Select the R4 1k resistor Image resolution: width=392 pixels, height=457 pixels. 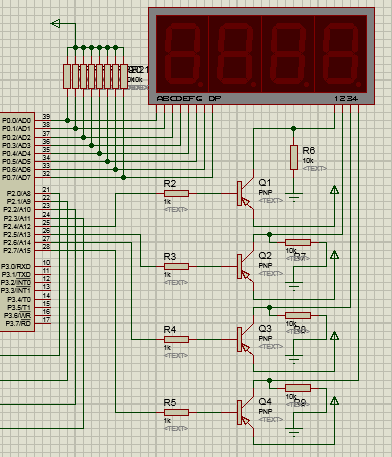pos(176,339)
